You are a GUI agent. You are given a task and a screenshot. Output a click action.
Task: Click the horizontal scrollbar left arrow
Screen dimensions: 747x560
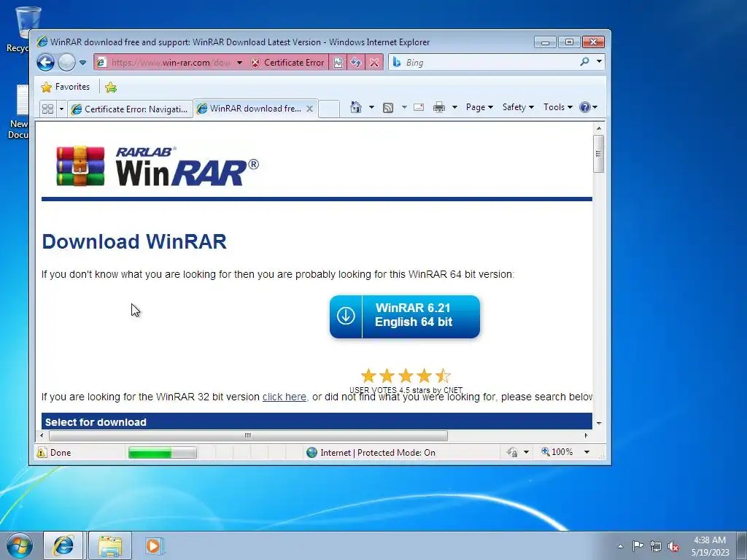(42, 435)
